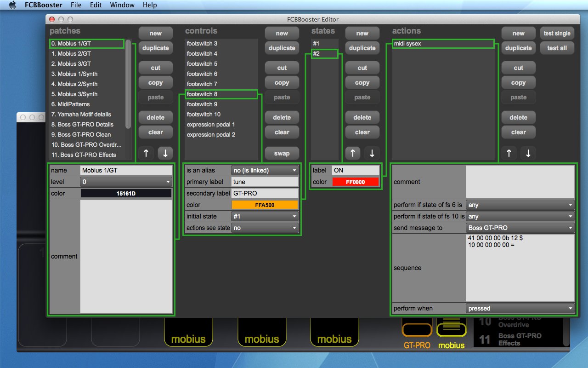
Task: Duplicate the selected patch
Action: point(156,48)
